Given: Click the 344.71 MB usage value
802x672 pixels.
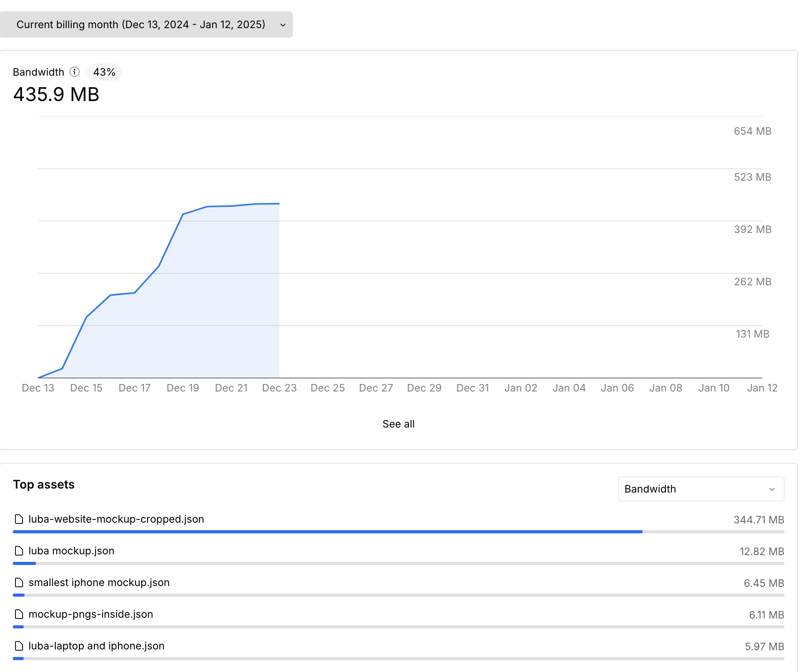Looking at the screenshot, I should pos(759,520).
